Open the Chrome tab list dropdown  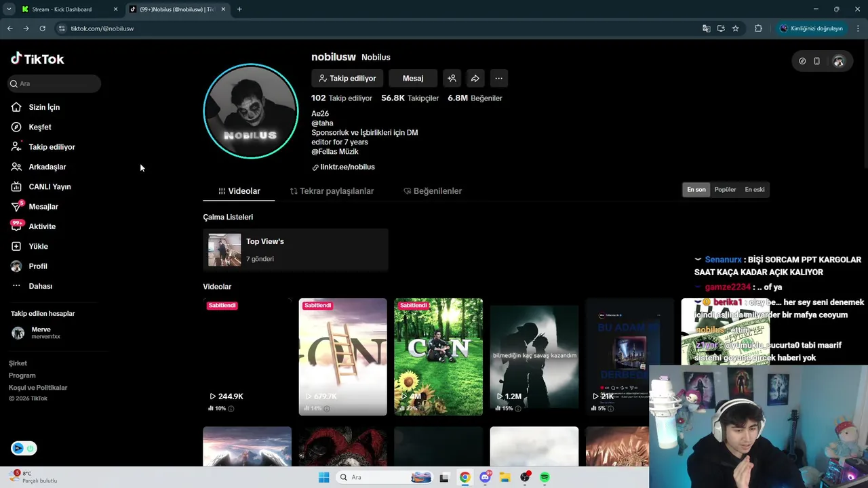(x=9, y=9)
